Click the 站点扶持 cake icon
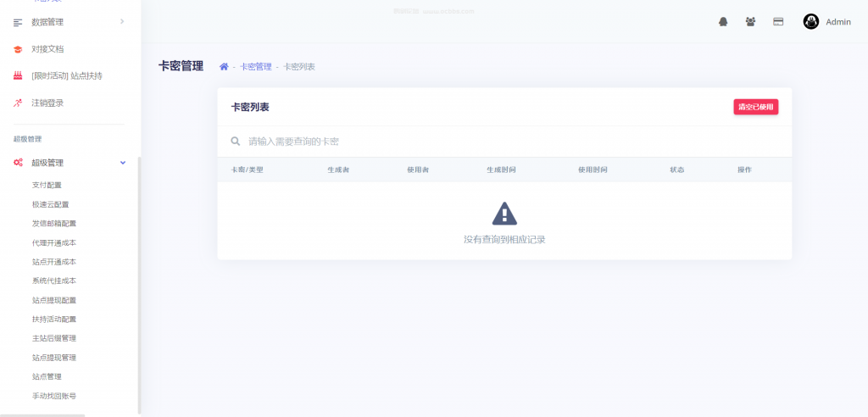868x417 pixels. pos(19,76)
